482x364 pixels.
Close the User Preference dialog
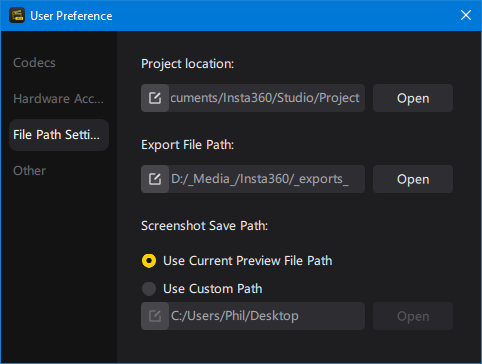coord(466,15)
